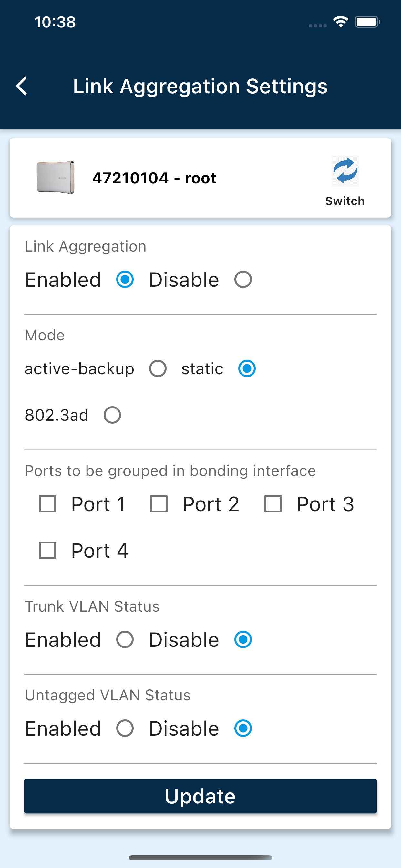The width and height of the screenshot is (401, 868).
Task: Tap the Wi-Fi status bar icon
Action: pos(341,22)
